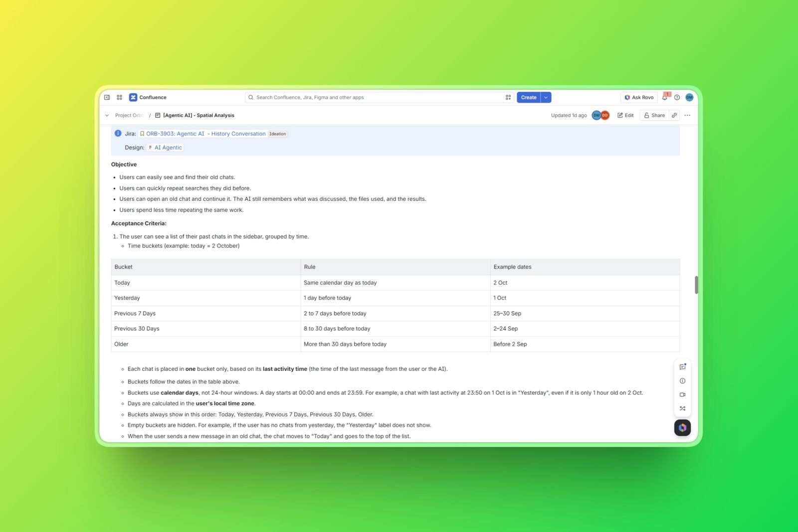Click the Rule column header
Viewport: 798px width, 532px height.
[x=396, y=267]
